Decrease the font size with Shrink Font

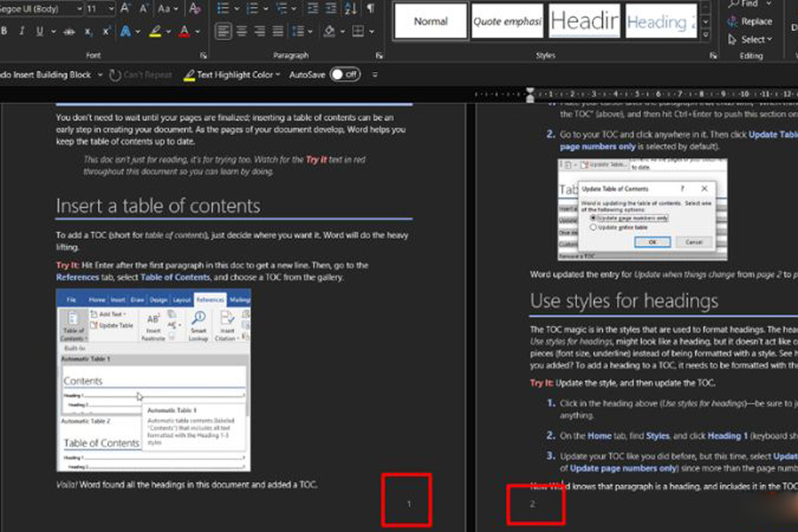coord(144,9)
